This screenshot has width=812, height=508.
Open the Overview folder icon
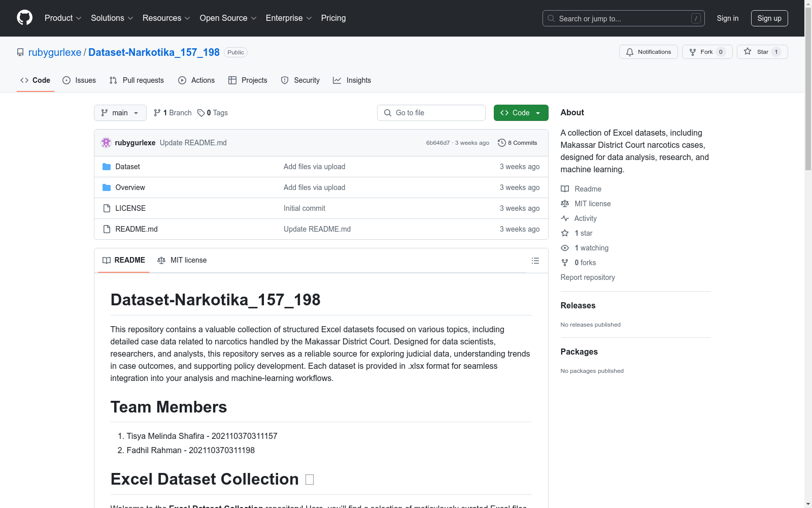[x=107, y=187]
